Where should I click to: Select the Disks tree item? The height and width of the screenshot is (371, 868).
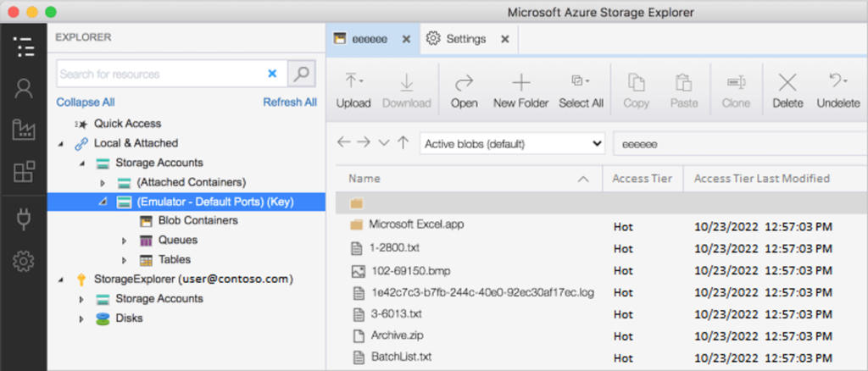click(129, 318)
